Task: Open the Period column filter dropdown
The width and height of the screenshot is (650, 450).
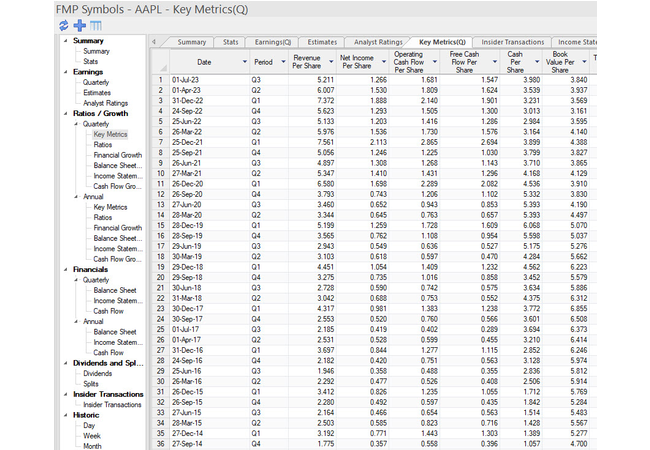Action: pos(283,62)
